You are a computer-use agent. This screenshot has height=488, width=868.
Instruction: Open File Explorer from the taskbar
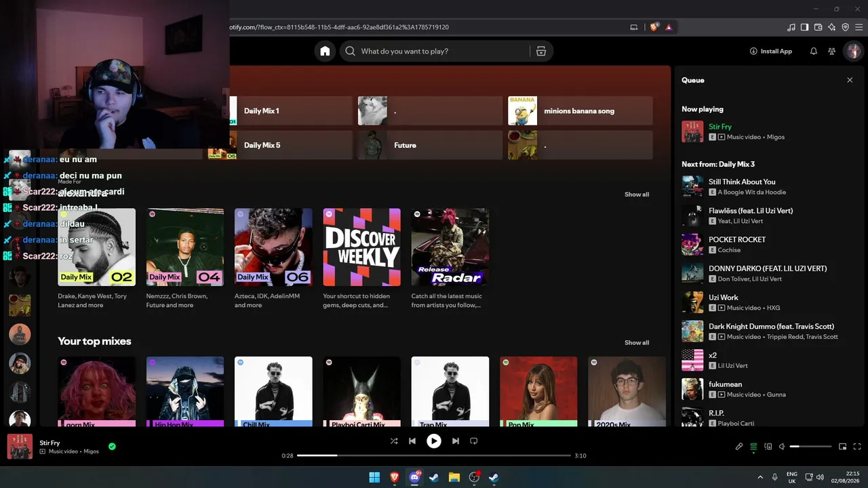pos(454,477)
